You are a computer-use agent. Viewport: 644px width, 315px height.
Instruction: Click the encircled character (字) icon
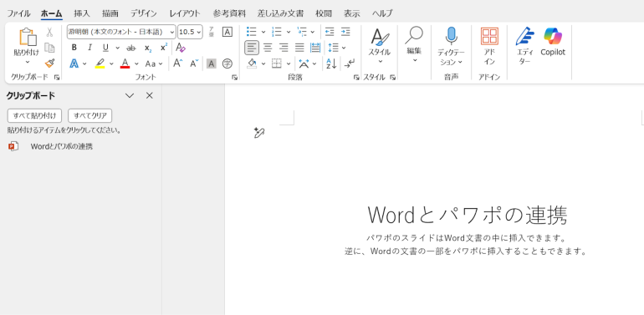[x=227, y=64]
